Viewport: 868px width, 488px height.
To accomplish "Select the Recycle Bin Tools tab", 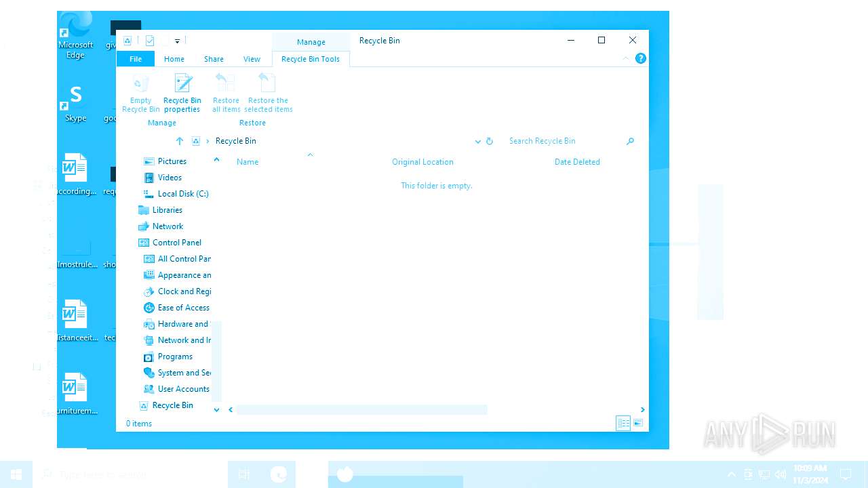I will coord(311,59).
